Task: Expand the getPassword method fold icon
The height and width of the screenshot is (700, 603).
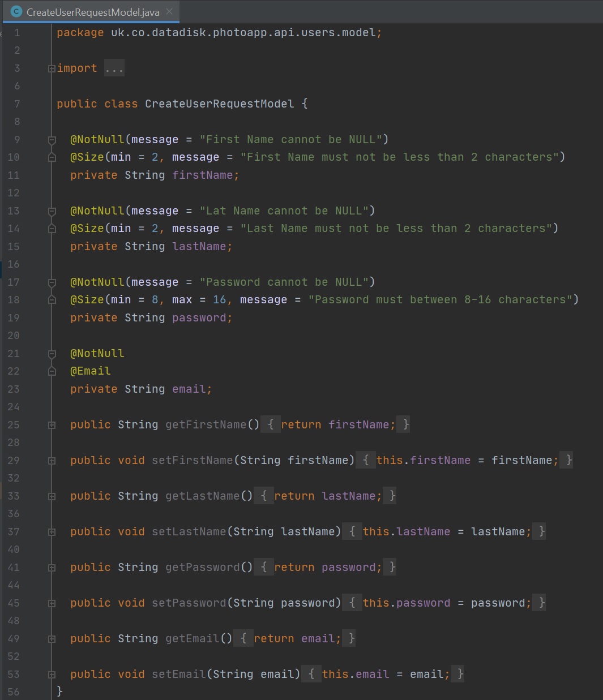Action: [x=52, y=568]
